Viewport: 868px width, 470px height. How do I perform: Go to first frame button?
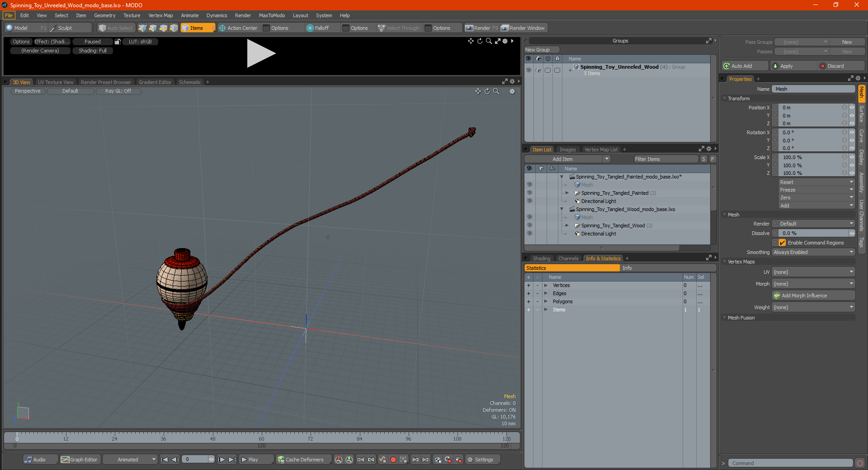coord(165,460)
